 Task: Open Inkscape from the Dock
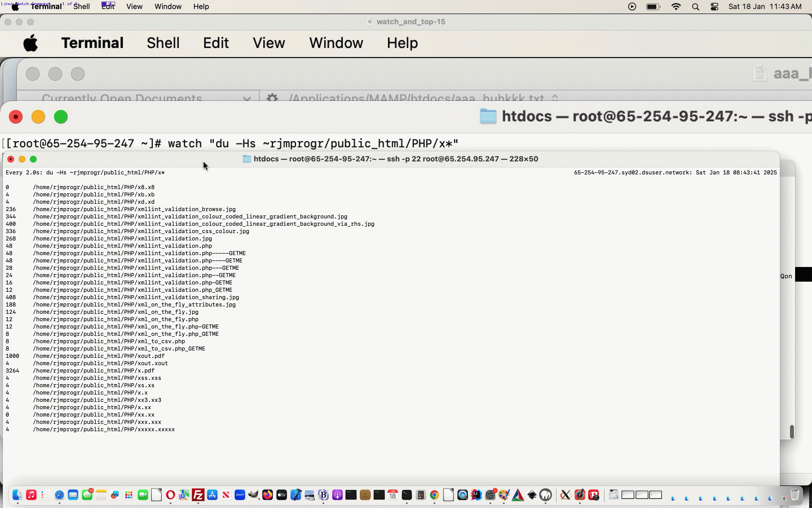pos(532,495)
